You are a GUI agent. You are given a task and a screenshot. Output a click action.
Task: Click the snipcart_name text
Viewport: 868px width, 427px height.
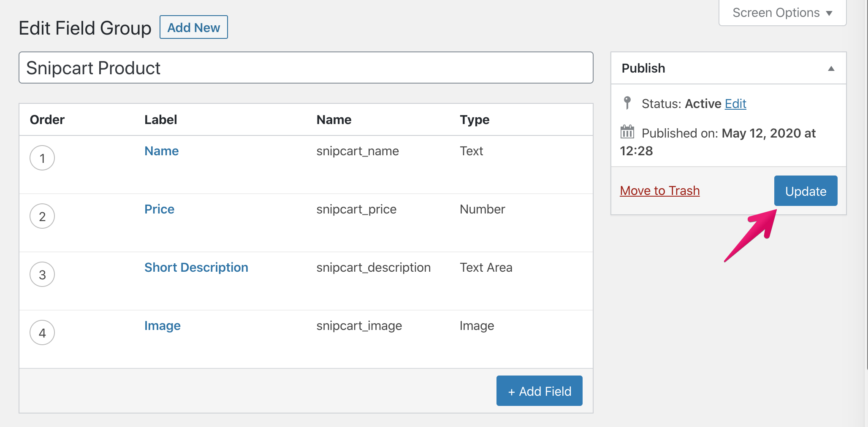coord(358,151)
